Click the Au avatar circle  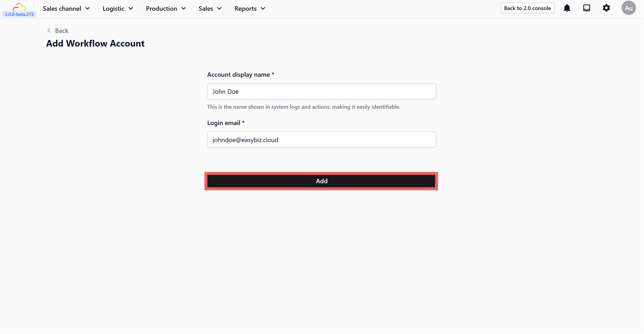[628, 8]
